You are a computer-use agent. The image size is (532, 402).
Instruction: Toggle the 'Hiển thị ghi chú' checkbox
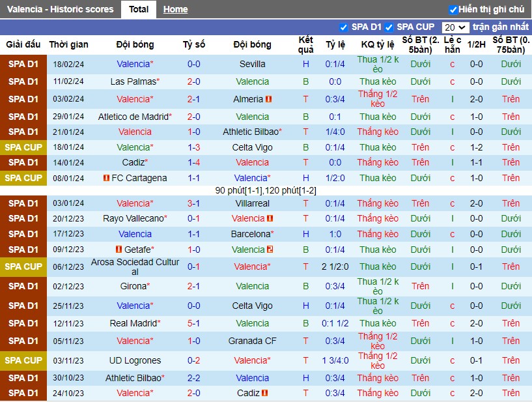pos(453,10)
